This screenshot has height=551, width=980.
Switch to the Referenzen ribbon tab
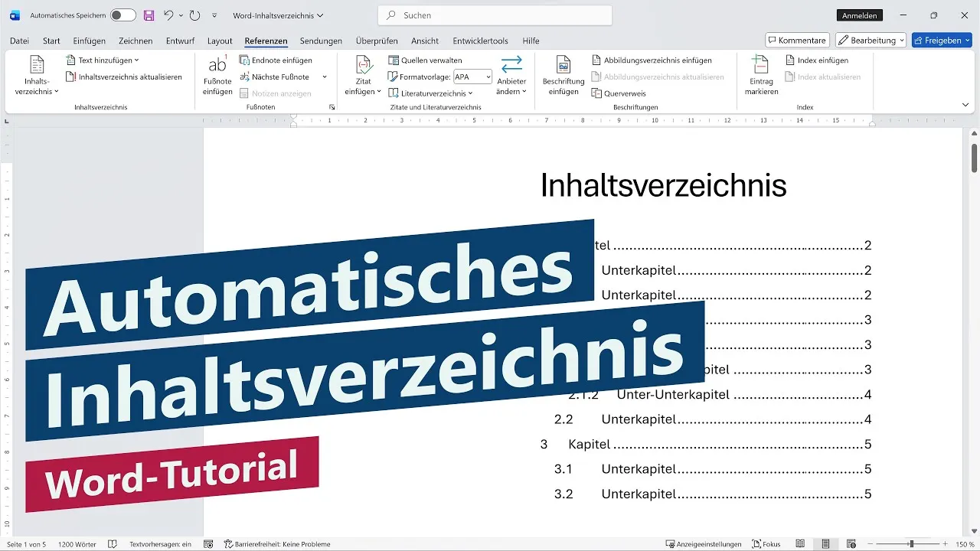[266, 41]
